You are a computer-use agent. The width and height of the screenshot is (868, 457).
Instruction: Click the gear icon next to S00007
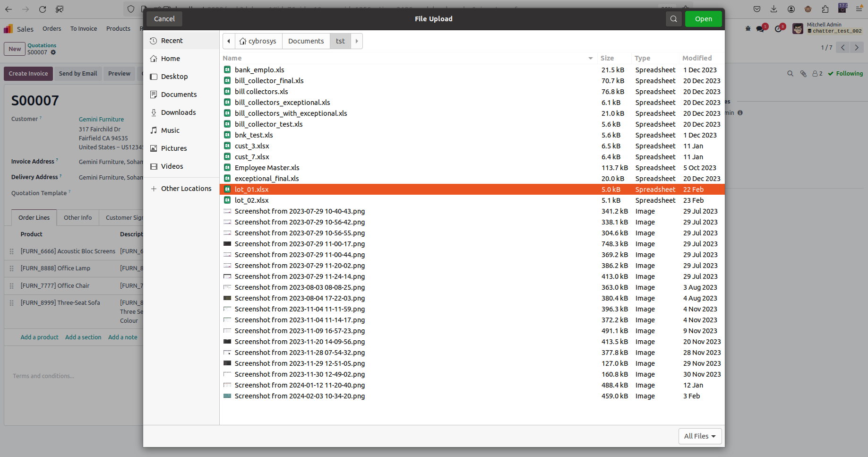(53, 52)
